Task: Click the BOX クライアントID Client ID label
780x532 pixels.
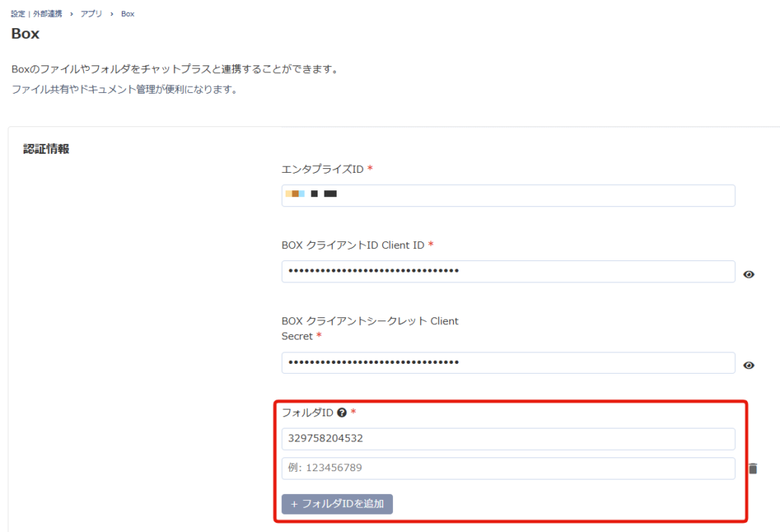Action: (x=353, y=245)
